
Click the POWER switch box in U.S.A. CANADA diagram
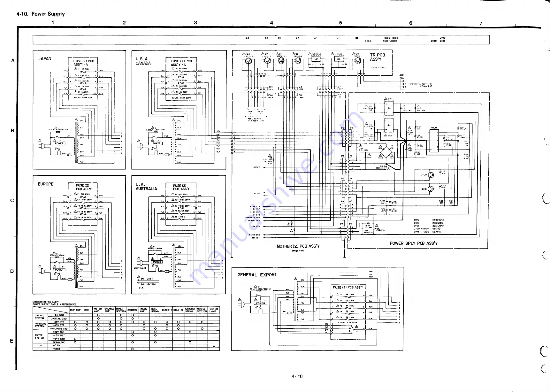pyautogui.click(x=157, y=143)
